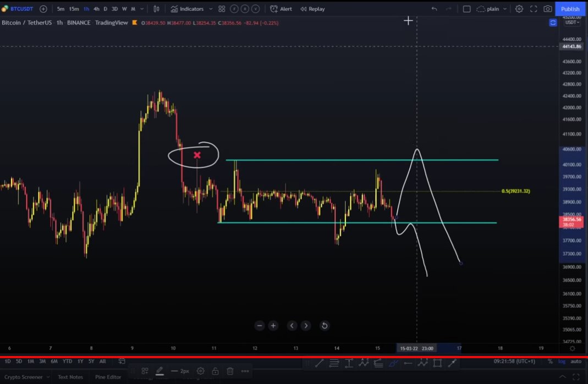The image size is (588, 384).
Task: Zoom out the chart with minus button
Action: click(x=259, y=326)
